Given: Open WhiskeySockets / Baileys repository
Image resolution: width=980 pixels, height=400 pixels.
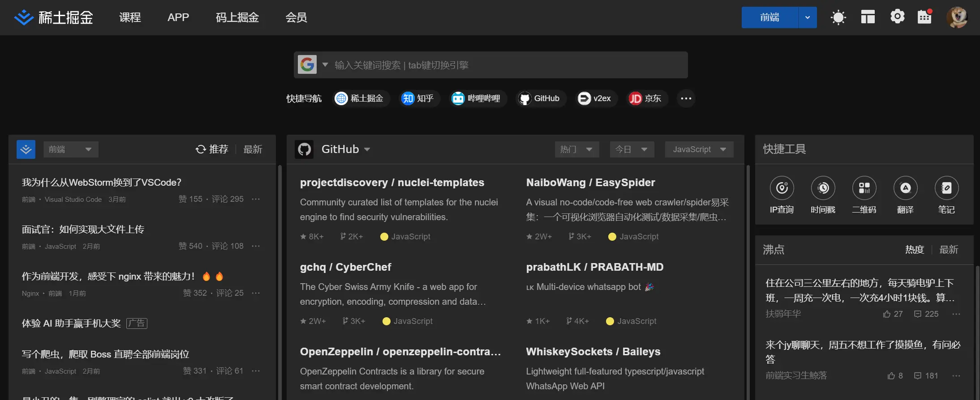Looking at the screenshot, I should coord(593,352).
